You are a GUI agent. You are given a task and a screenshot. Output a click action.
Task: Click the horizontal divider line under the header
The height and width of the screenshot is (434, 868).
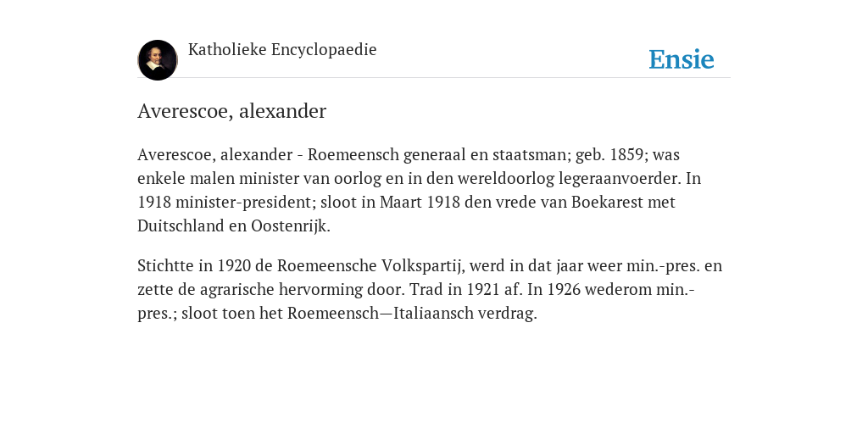(434, 78)
